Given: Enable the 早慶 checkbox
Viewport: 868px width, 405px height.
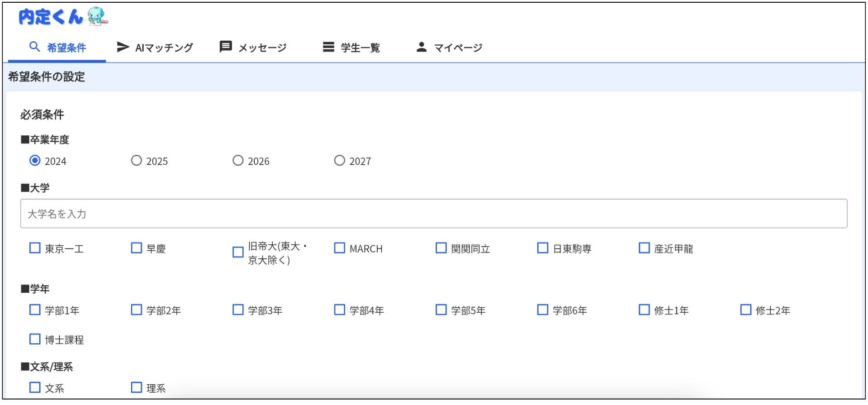Looking at the screenshot, I should pyautogui.click(x=137, y=248).
